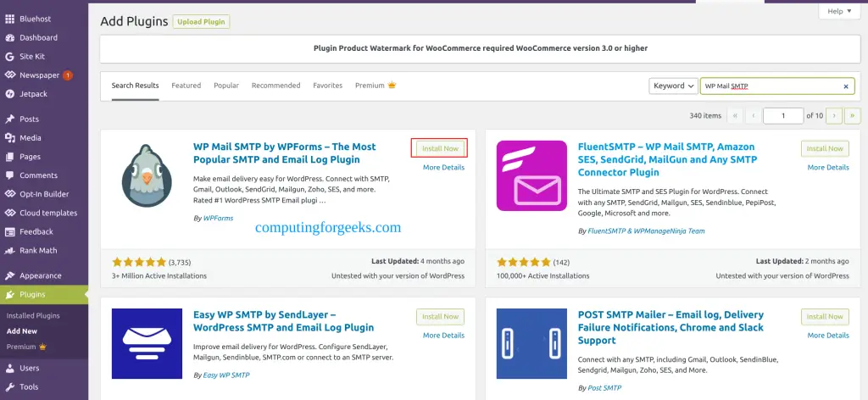
Task: Jump to the last results page
Action: [x=853, y=115]
